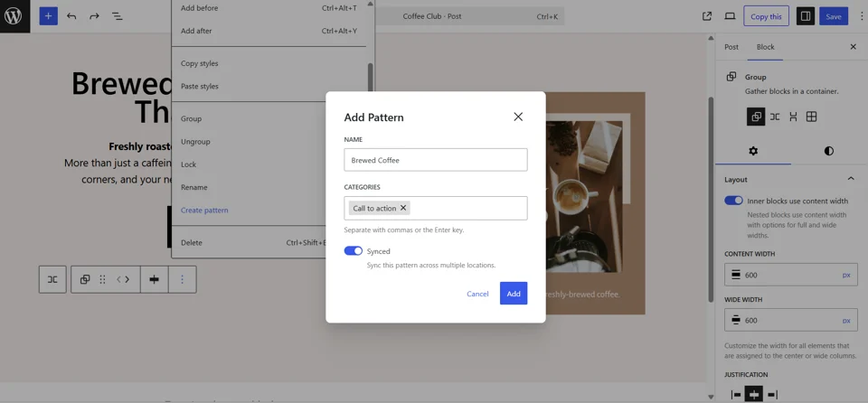Open the block Settings gear tab

pos(753,151)
